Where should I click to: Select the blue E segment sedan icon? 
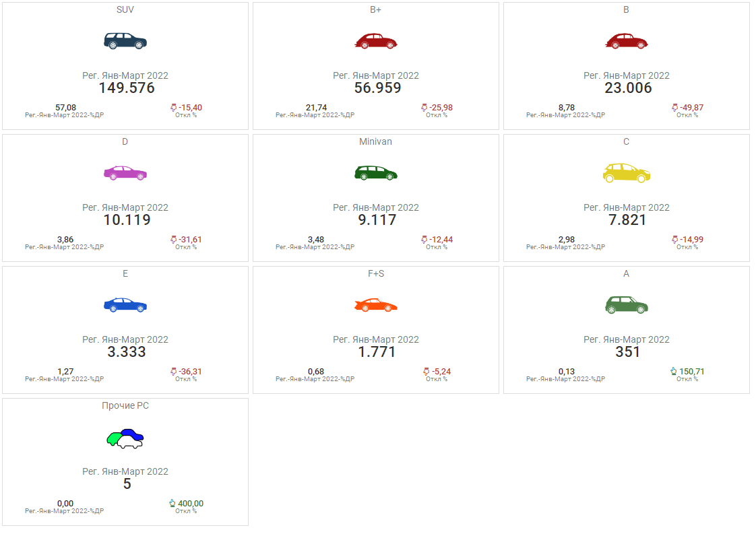tap(125, 304)
